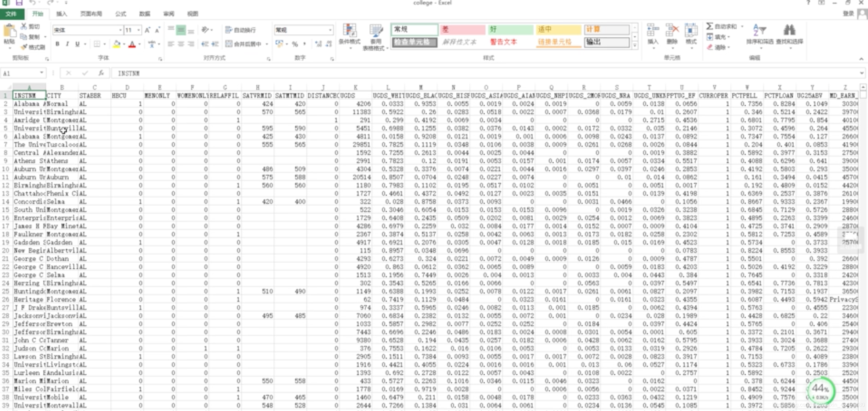Image resolution: width=868 pixels, height=411 pixels.
Task: Switch to the Formulas tab
Action: (x=120, y=14)
